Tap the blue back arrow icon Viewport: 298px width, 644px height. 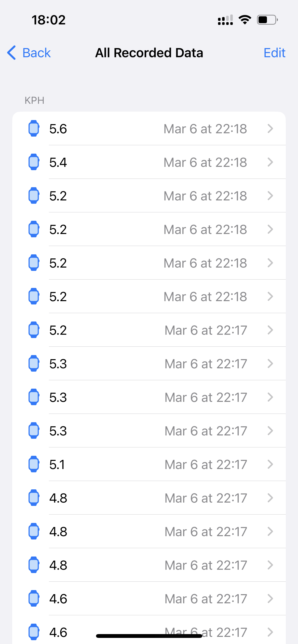point(12,53)
